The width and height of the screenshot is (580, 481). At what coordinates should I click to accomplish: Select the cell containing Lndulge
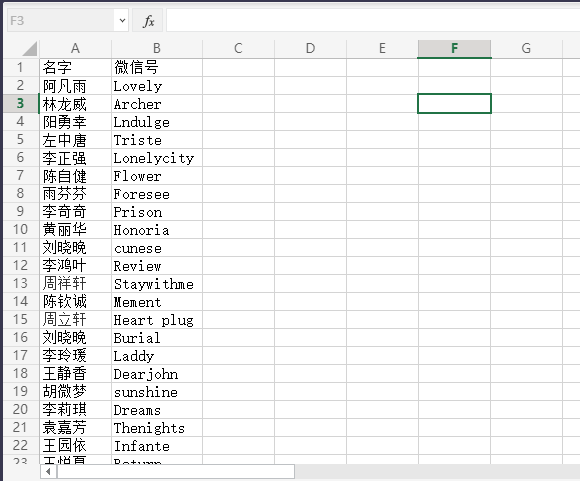tap(157, 121)
